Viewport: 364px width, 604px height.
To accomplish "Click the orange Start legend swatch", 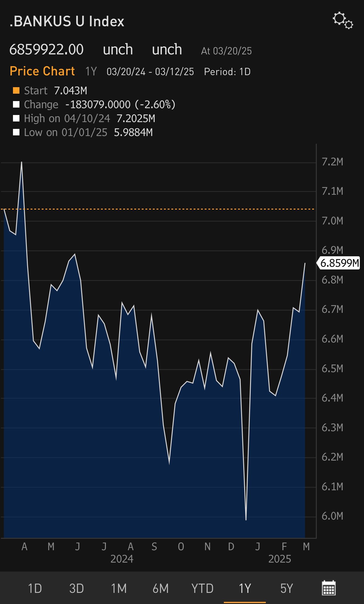I will tap(16, 91).
